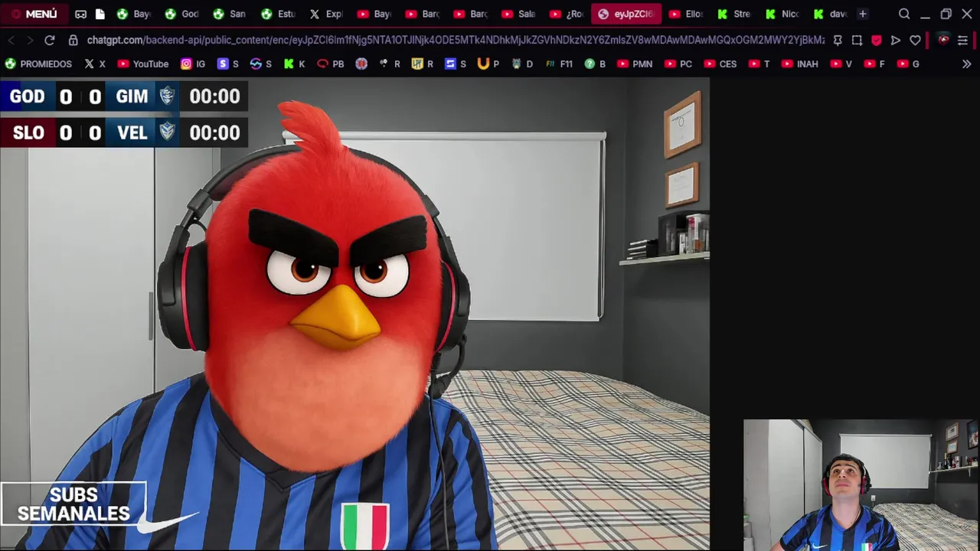Switch to the '¿Ro' YouTube tab
Screen dimensions: 980x551
(567, 14)
